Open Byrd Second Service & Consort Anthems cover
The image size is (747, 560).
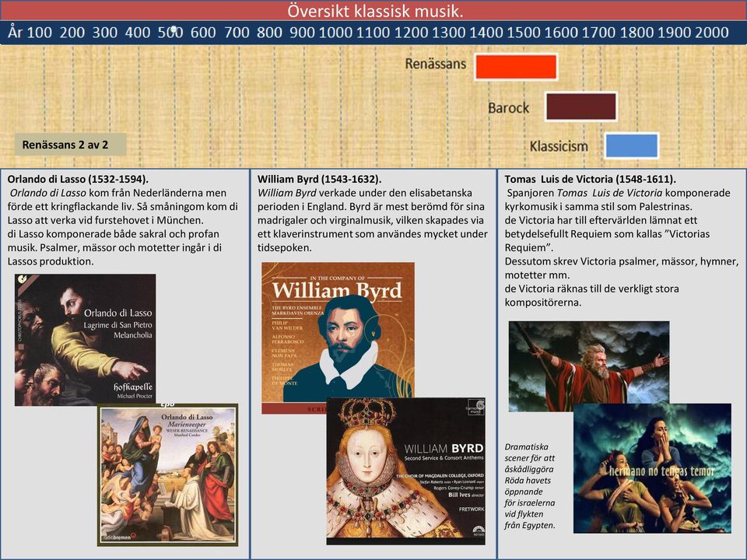[406, 471]
